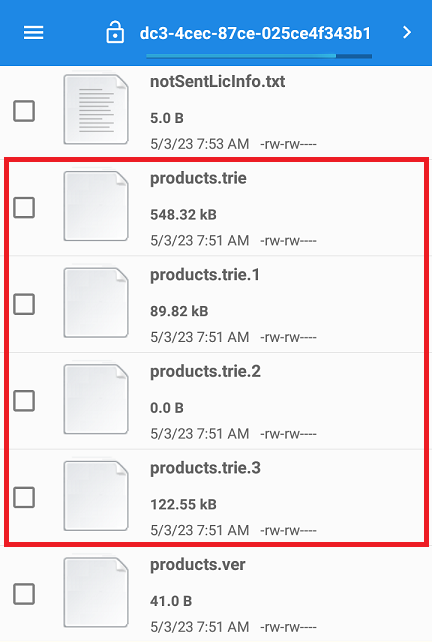The image size is (432, 642).
Task: Click the products.ver file icon
Action: tap(96, 592)
